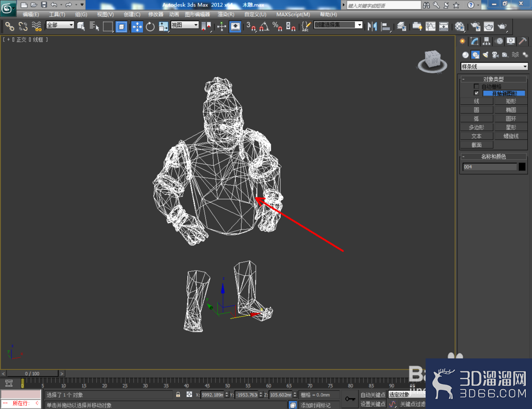Open the selection filter 全部 dropdown
The height and width of the screenshot is (409, 532).
click(x=60, y=25)
